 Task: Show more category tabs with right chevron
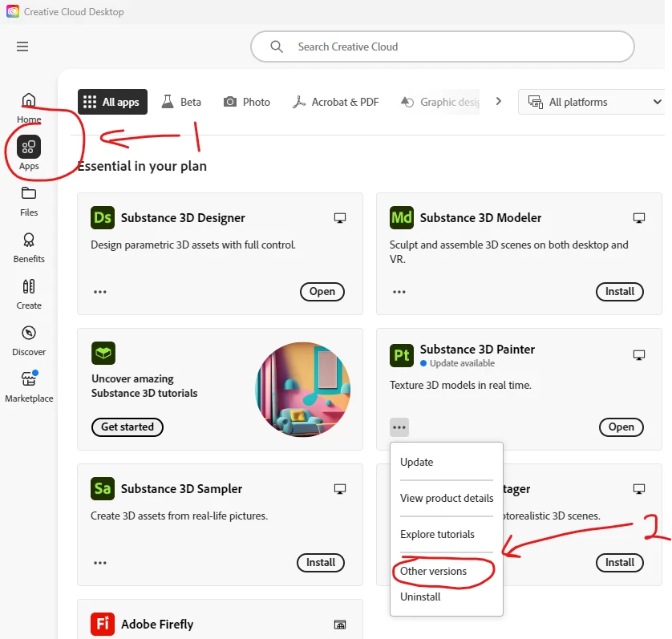tap(499, 102)
